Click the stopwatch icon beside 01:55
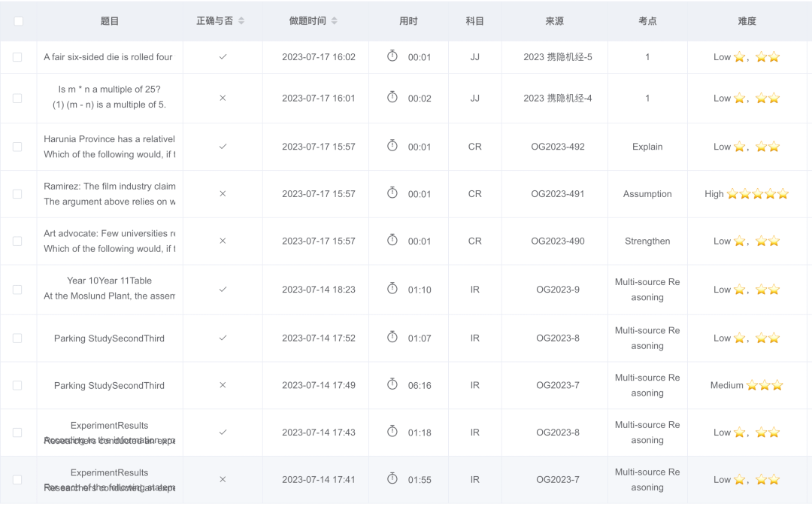This screenshot has height=507, width=812. tap(392, 478)
